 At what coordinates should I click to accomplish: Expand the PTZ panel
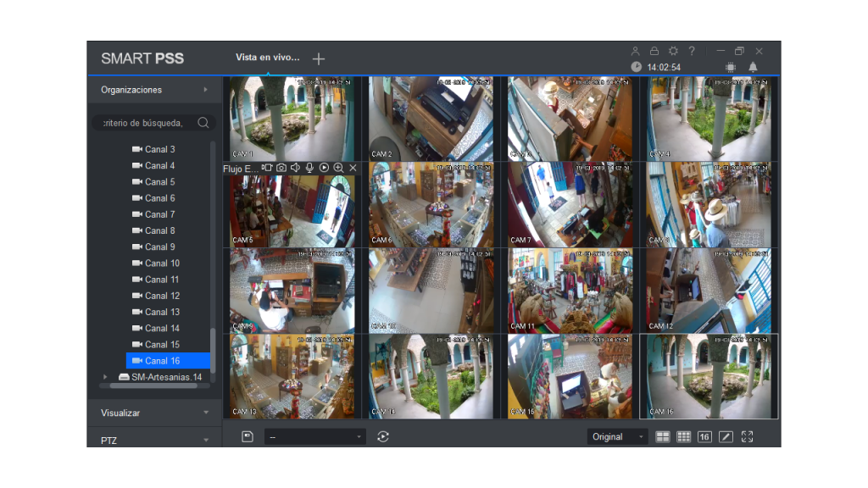click(x=154, y=441)
